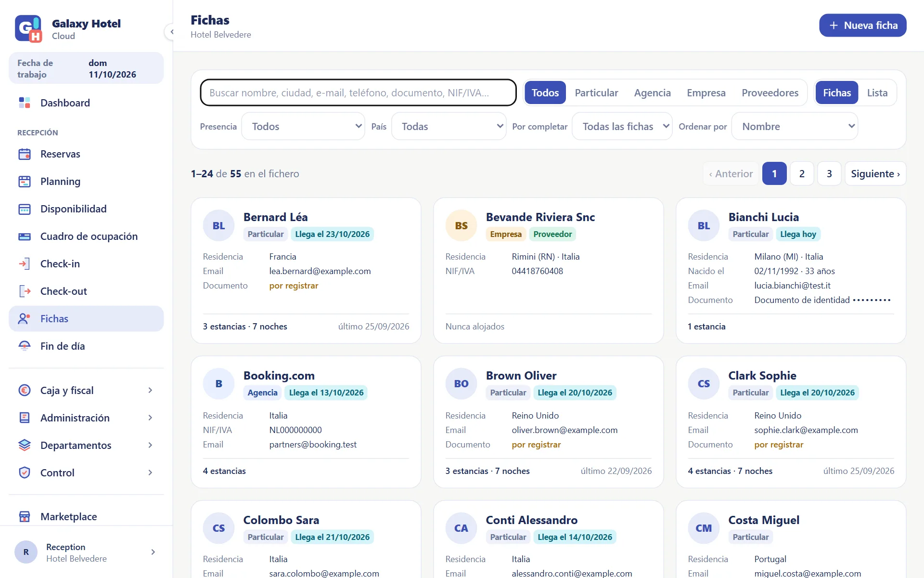This screenshot has height=578, width=924.
Task: Click the Galaxy Hotel logo
Action: click(x=28, y=29)
